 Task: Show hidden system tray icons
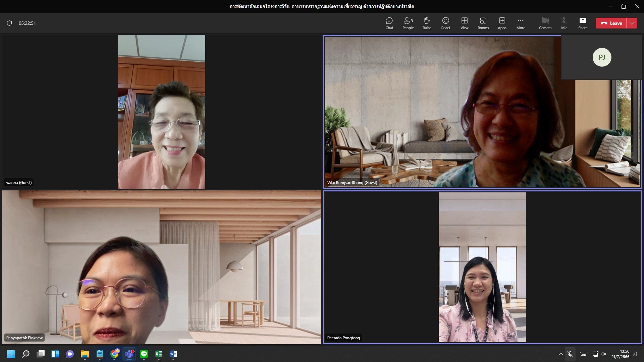coord(560,354)
